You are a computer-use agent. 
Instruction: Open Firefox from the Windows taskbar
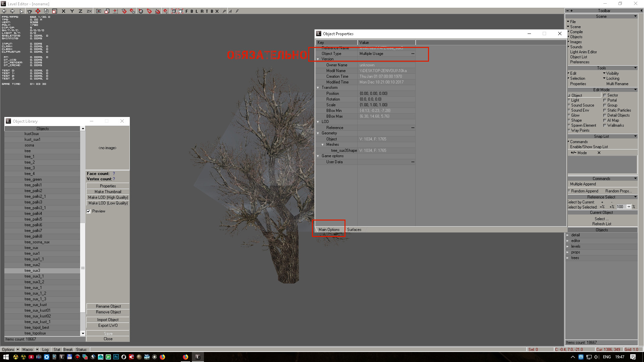pyautogui.click(x=185, y=357)
